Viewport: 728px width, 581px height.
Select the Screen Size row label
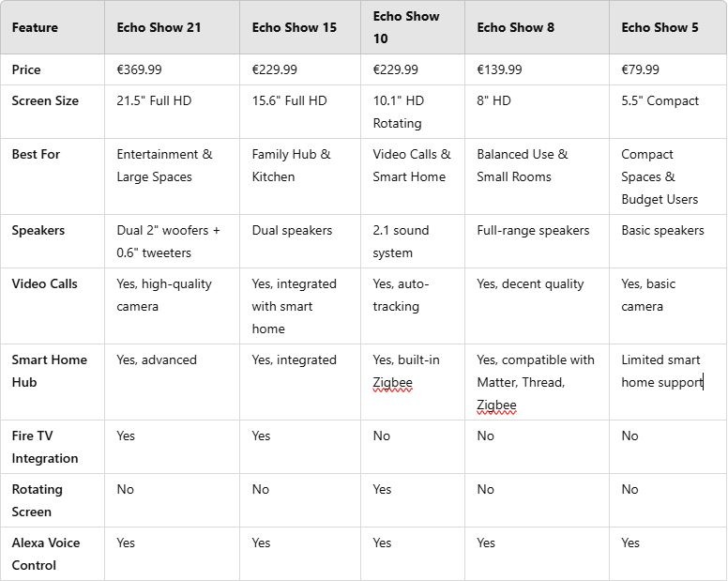click(45, 100)
